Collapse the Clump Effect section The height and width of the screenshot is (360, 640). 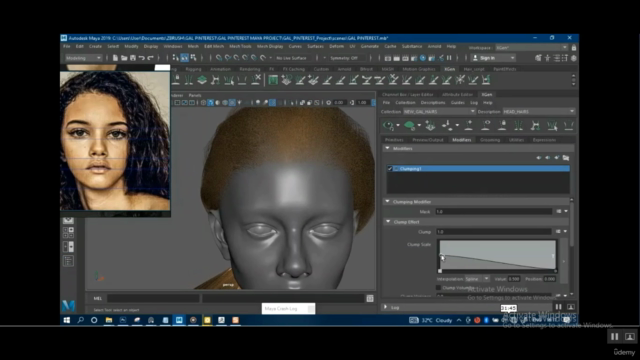[388, 222]
